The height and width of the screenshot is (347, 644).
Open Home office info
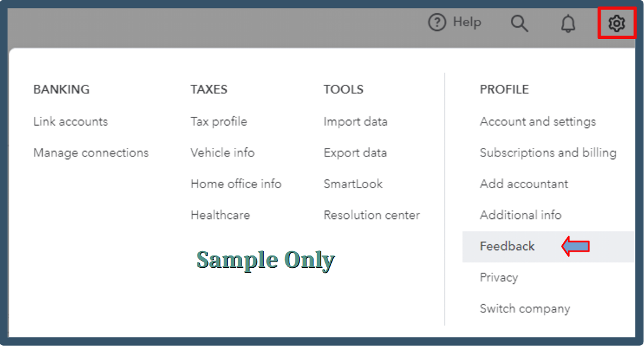click(x=236, y=184)
